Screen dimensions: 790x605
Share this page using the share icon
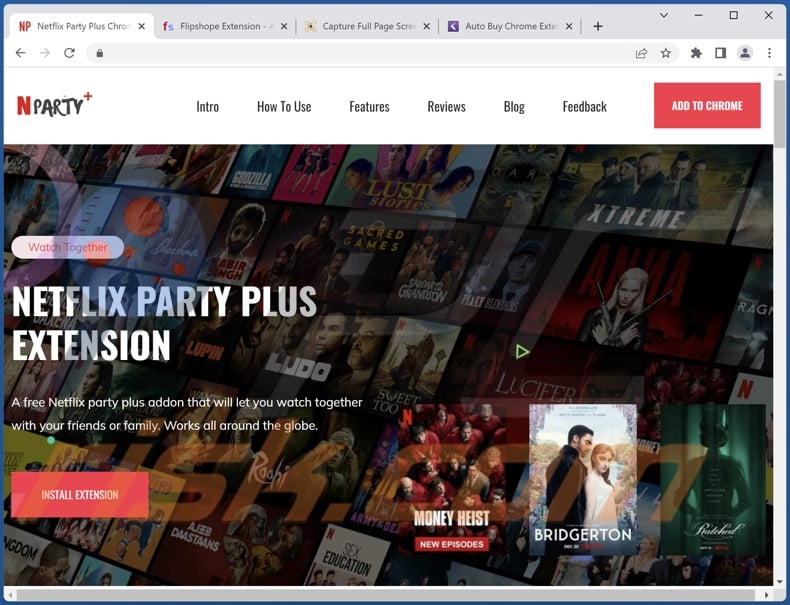641,53
